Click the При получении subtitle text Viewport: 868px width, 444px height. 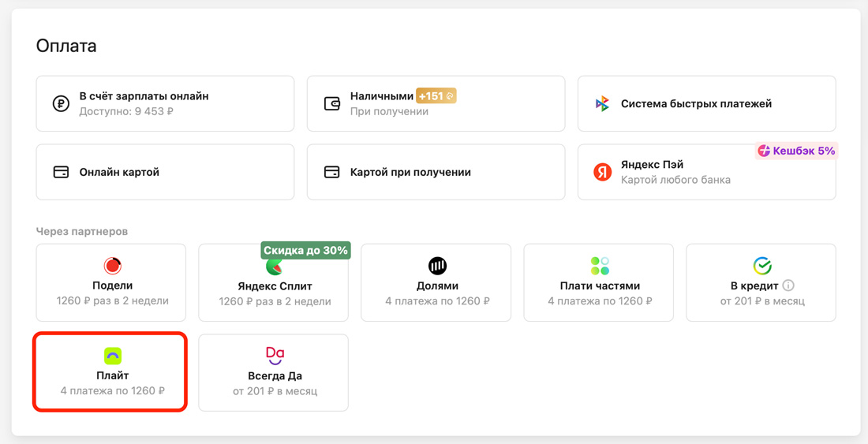[389, 111]
